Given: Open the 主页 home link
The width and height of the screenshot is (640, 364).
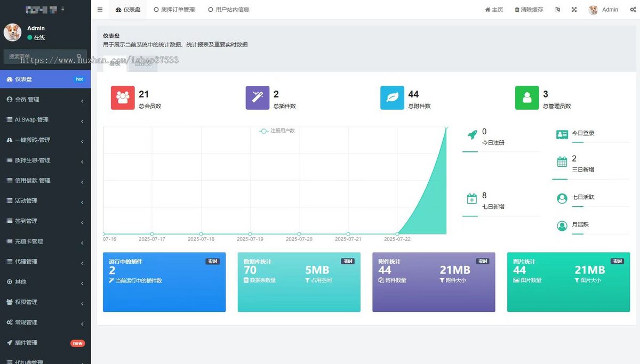Looking at the screenshot, I should click(x=494, y=10).
